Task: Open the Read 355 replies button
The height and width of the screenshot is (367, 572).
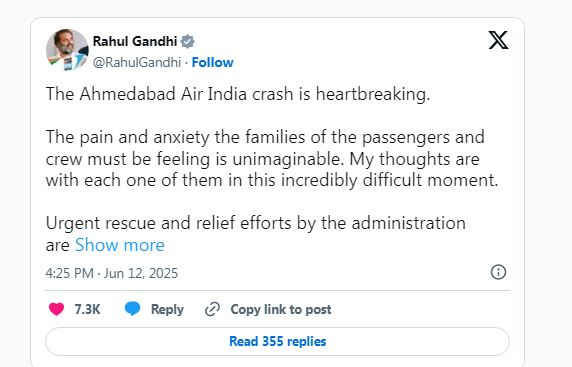Action: 278,341
